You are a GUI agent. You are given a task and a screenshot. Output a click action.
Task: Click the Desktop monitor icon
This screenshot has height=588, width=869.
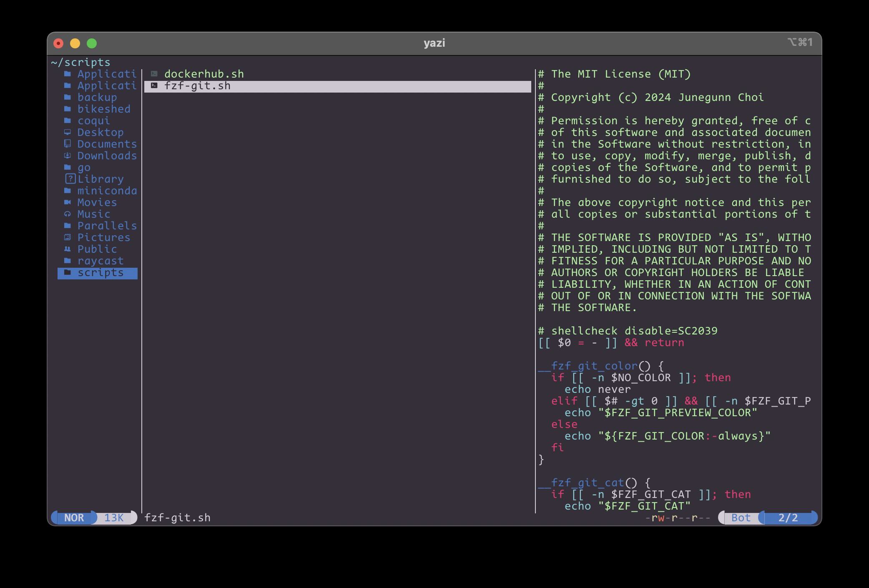[68, 132]
